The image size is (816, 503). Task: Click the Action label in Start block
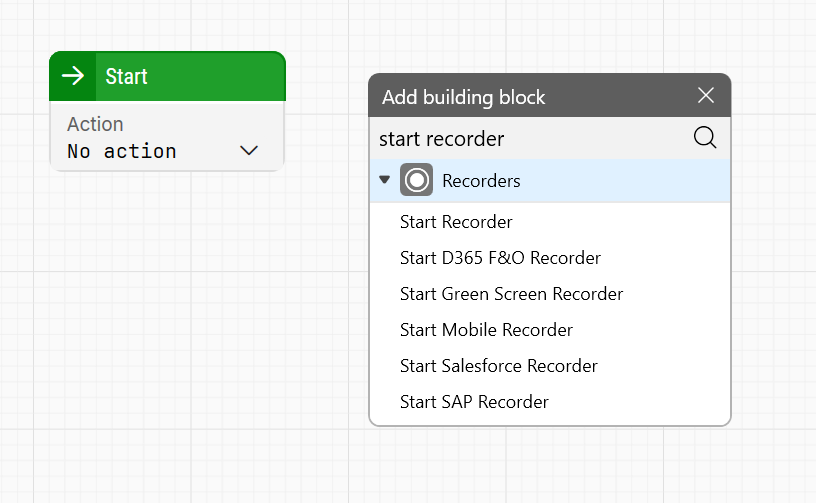pos(95,124)
